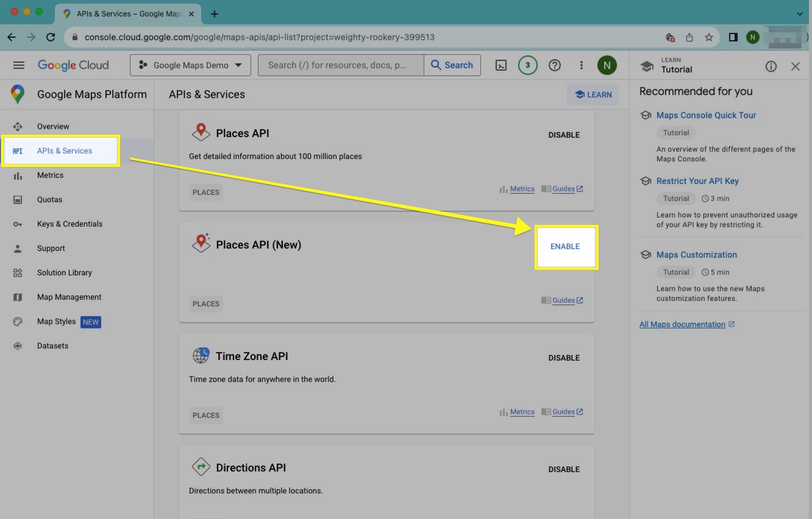
Task: Open a new browser tab
Action: point(215,13)
